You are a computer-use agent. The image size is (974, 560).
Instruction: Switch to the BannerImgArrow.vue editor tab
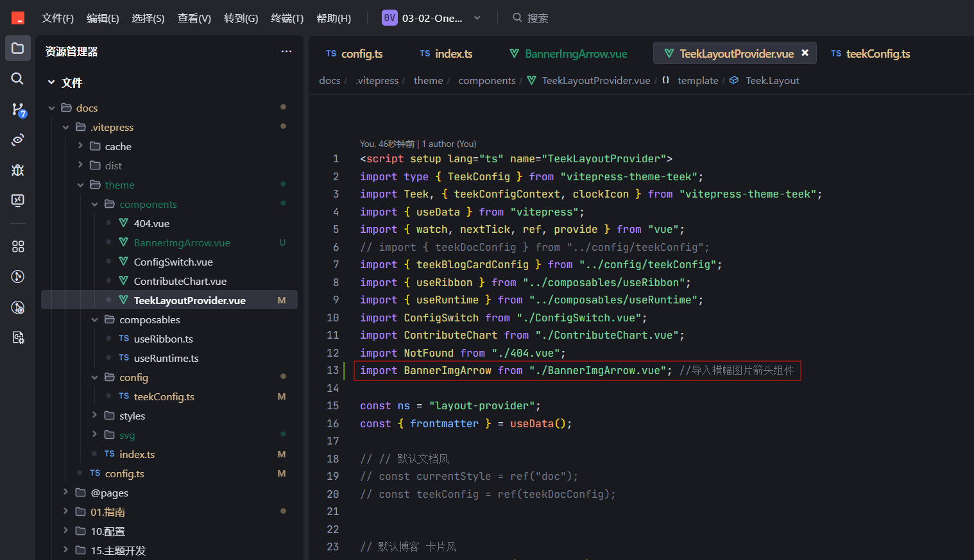tap(568, 53)
